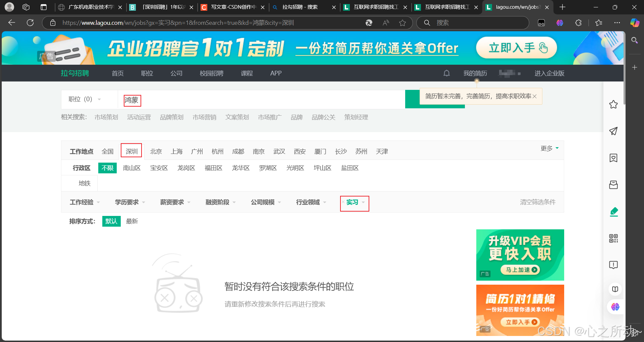644x342 pixels.
Task: Open browser extensions puzzle icon
Action: coord(578,23)
